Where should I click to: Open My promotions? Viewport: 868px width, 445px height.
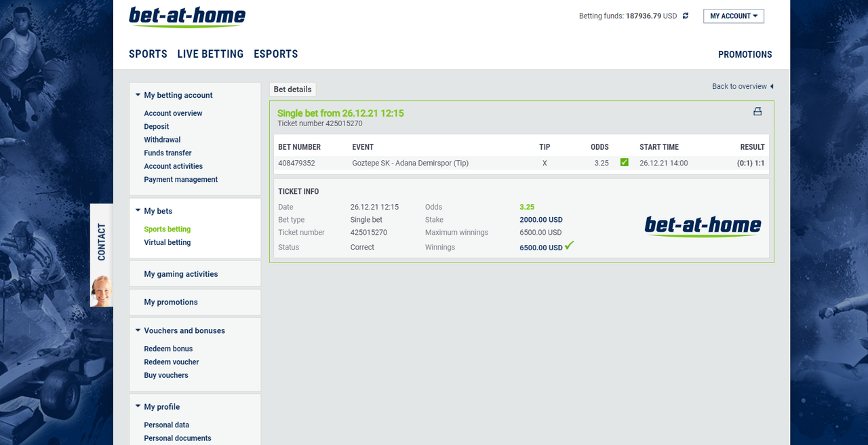[x=171, y=302]
